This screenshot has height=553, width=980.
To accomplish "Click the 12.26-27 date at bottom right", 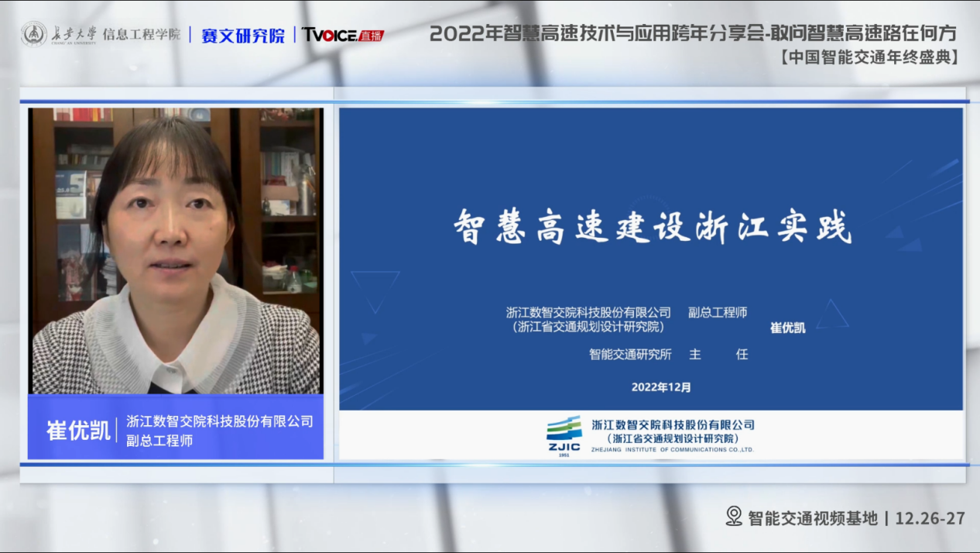I will pyautogui.click(x=930, y=518).
